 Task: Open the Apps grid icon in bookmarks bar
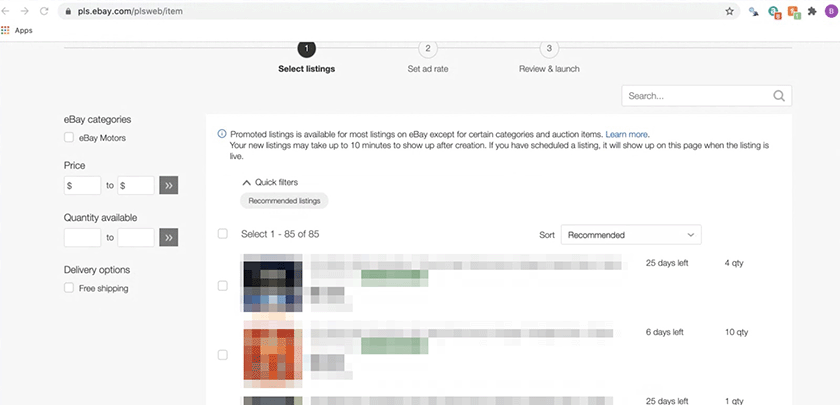tap(5, 31)
